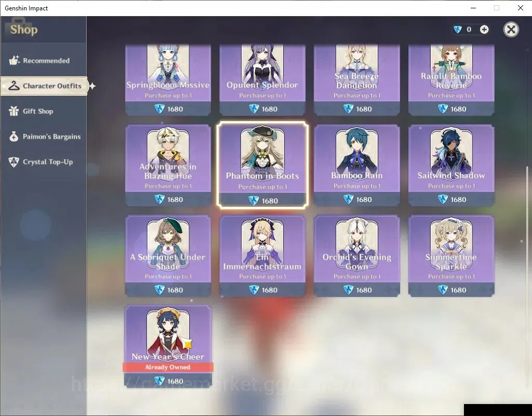Click the crystal icon on Phantom in Boots price
Screen dimensions: 532x416
(x=254, y=200)
